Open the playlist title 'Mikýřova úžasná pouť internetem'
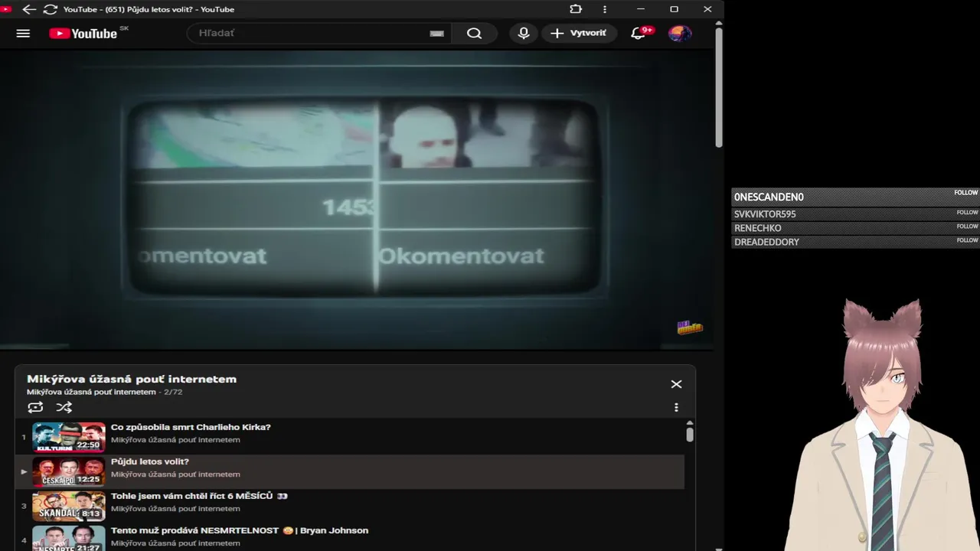This screenshot has height=551, width=980. pyautogui.click(x=132, y=379)
